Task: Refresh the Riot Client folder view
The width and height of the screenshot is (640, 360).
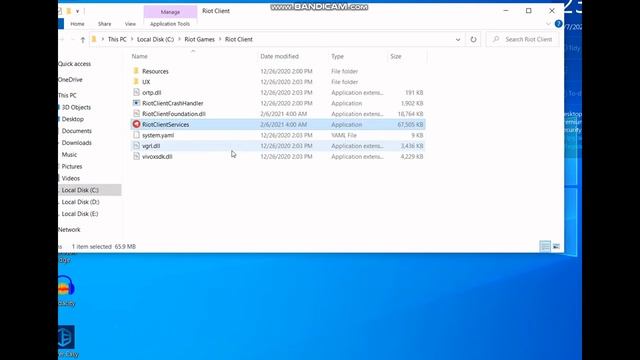Action: point(473,40)
